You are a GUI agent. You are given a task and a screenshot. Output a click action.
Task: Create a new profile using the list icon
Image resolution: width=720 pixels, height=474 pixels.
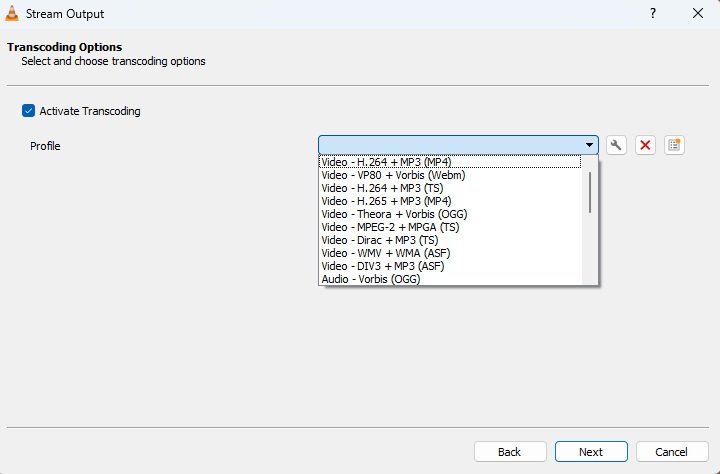(x=674, y=145)
